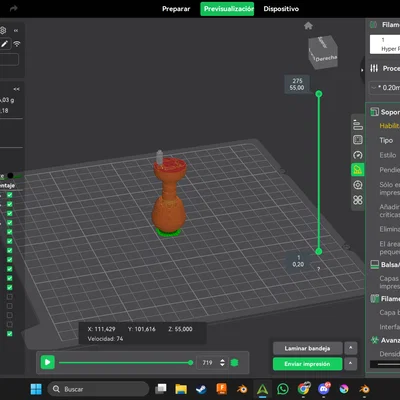This screenshot has height=400, width=400.
Task: Open the quality settings tab icon
Action: click(358, 125)
